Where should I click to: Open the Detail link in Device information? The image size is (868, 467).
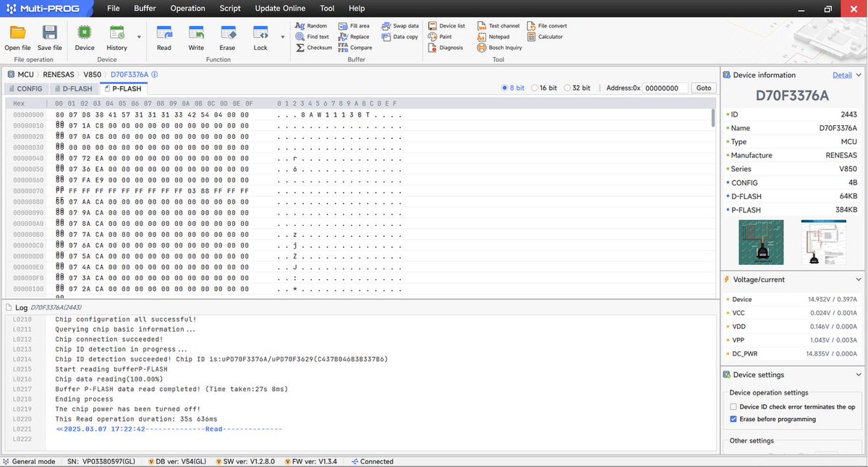coord(842,75)
